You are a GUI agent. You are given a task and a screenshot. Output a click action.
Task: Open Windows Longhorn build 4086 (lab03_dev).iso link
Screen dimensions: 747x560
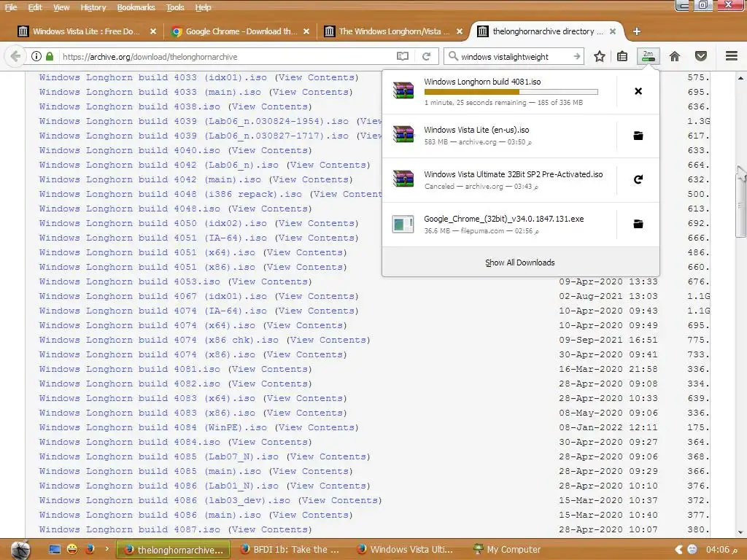[165, 500]
